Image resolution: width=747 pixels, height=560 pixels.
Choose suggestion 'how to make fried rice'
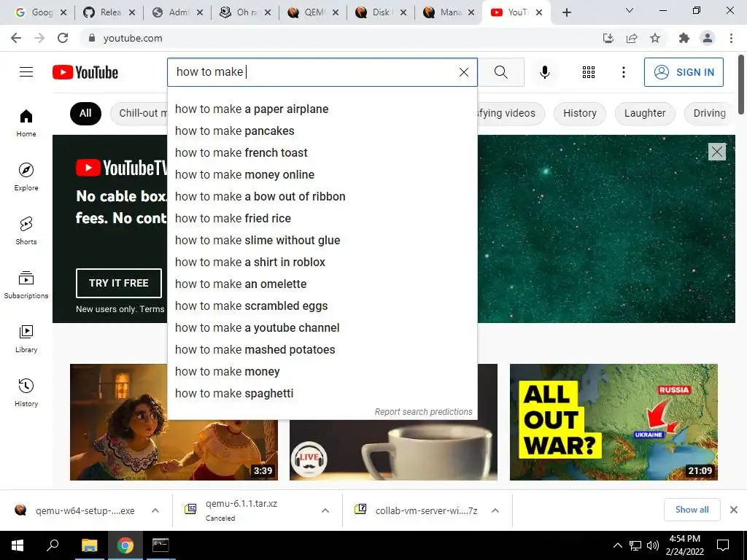(322, 219)
